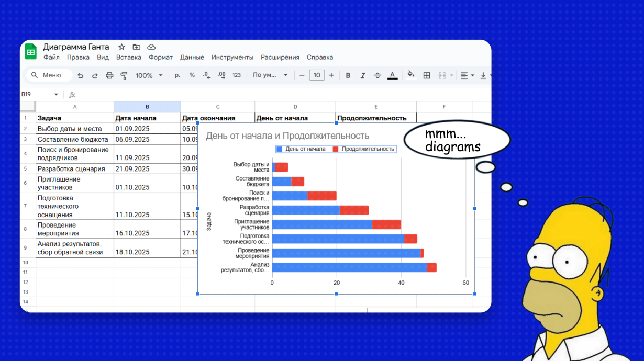Screen dimensions: 644x361
Task: Open the Вставка menu
Action: (x=128, y=58)
